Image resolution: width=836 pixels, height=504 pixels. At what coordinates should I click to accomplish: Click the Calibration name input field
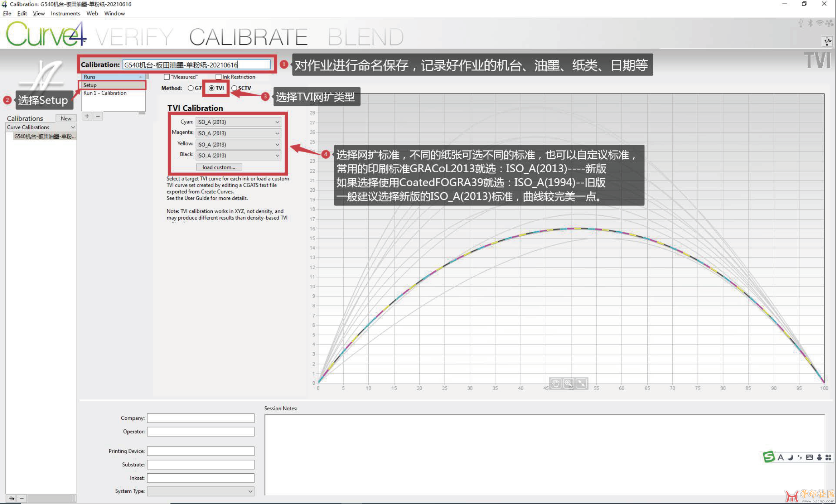(196, 65)
